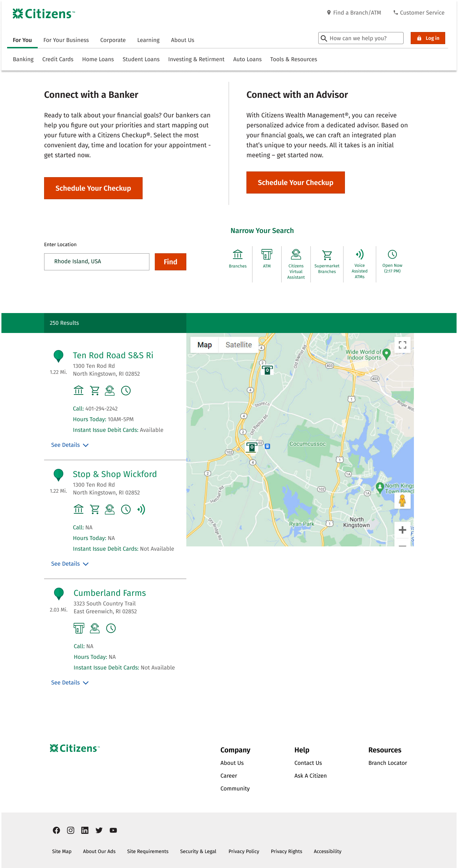This screenshot has height=868, width=458.
Task: Enable the Open Now filter
Action: click(392, 255)
